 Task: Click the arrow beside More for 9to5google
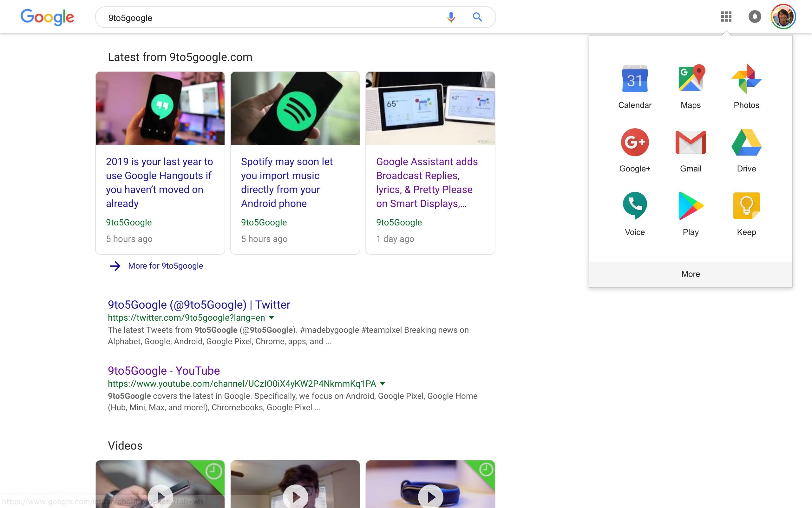pyautogui.click(x=115, y=266)
